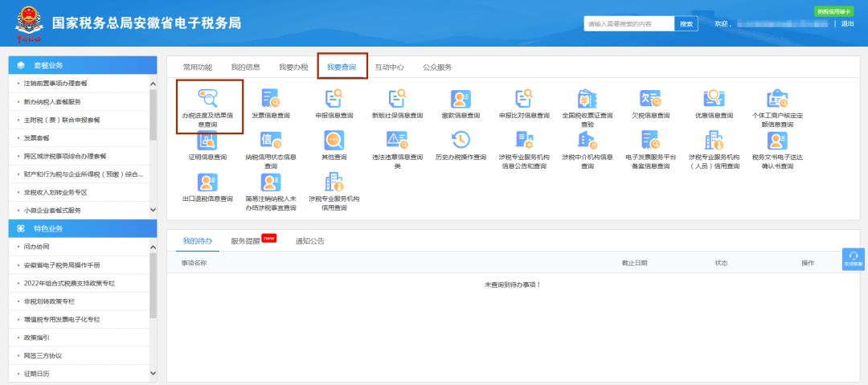Viewport: 868px width, 385px height.
Task: Open 缴款信息查询 icon
Action: pos(461,99)
